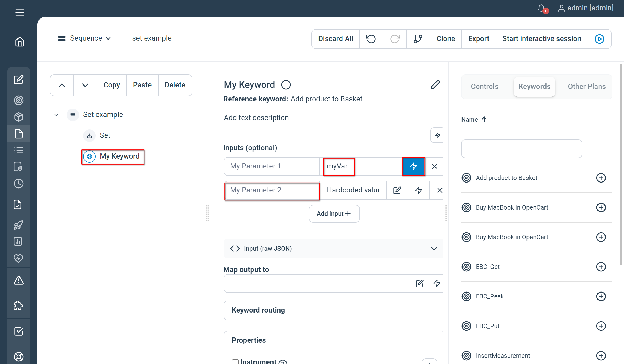Open version history with the branch icon
The image size is (624, 364).
(418, 39)
